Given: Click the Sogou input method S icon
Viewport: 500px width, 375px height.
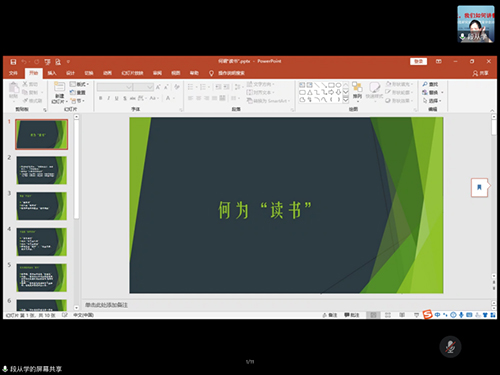Looking at the screenshot, I should tap(427, 314).
